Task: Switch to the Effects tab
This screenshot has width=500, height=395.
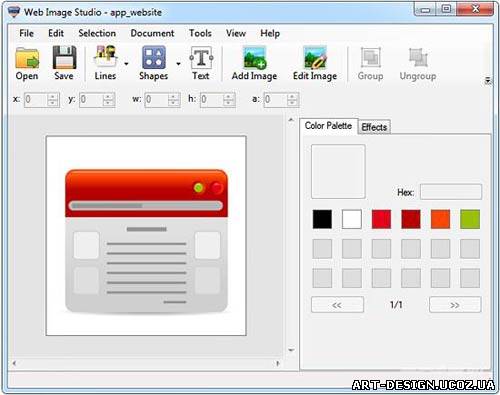Action: 374,127
